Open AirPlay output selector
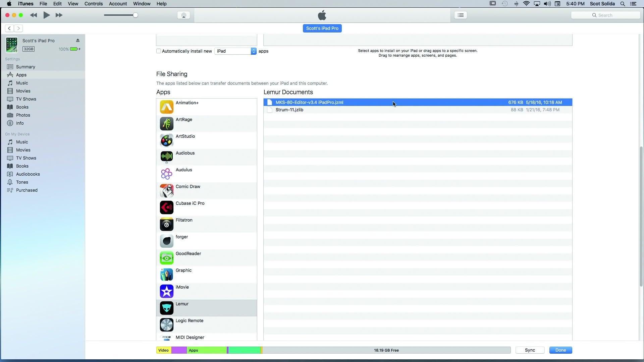This screenshot has height=362, width=644. pos(183,15)
